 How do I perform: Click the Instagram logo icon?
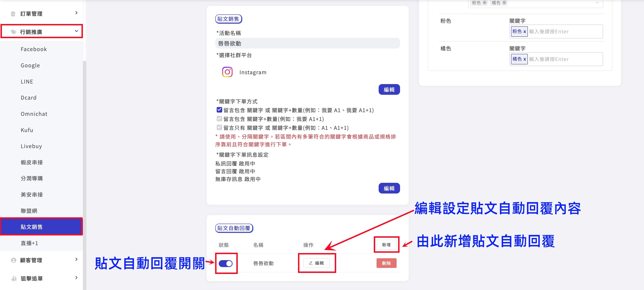(227, 72)
